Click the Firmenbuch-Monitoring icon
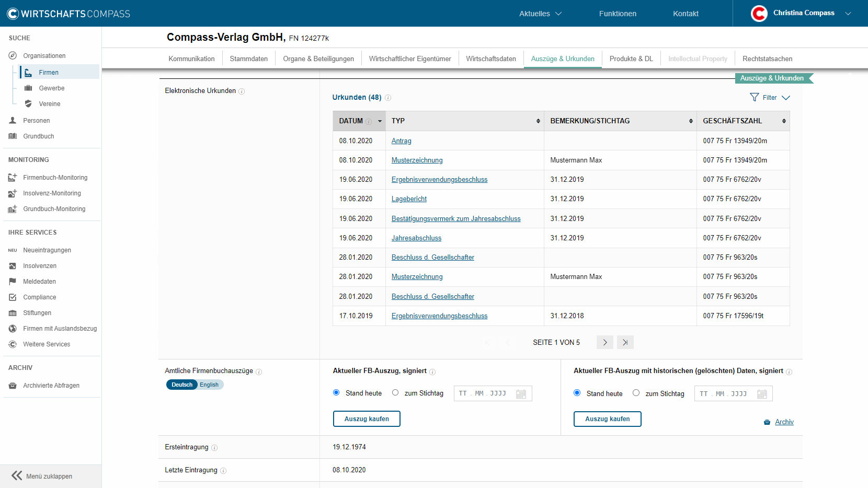Viewport: 868px width, 488px height. tap(13, 177)
